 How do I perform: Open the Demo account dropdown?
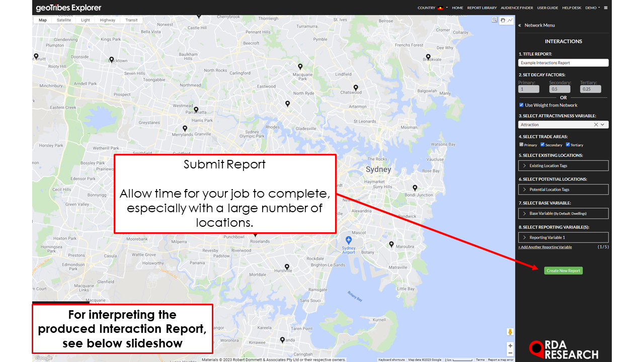[x=593, y=8]
